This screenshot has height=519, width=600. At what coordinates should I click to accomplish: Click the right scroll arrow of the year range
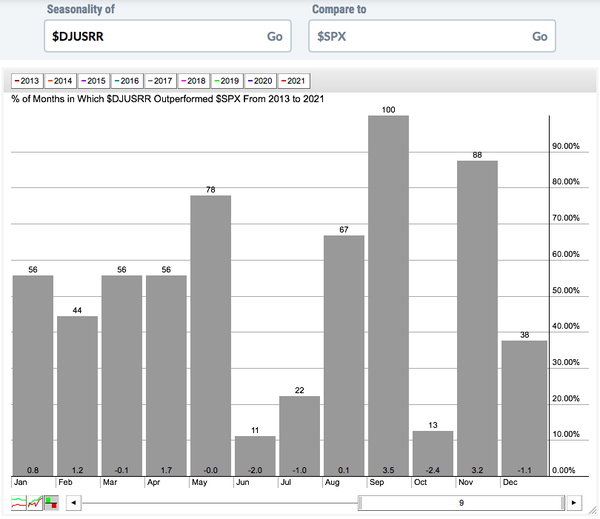coord(573,502)
